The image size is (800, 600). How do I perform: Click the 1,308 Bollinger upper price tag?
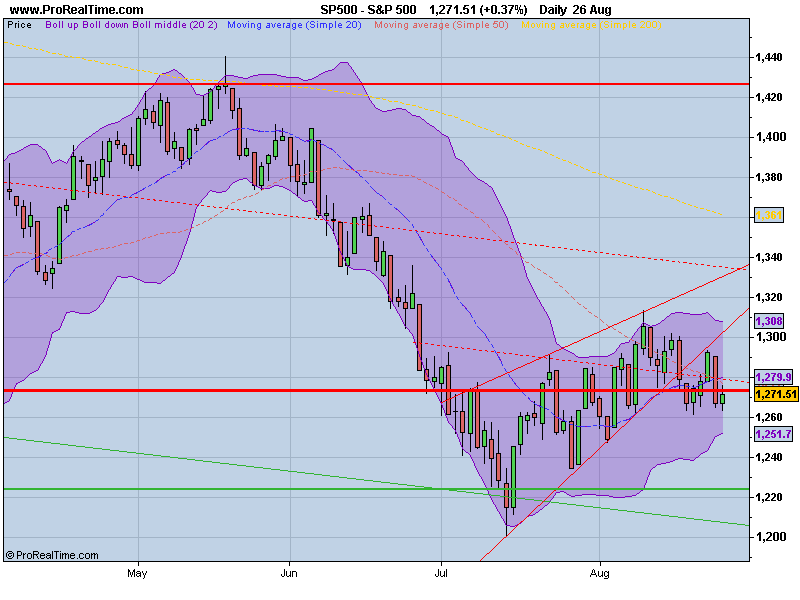coord(769,321)
